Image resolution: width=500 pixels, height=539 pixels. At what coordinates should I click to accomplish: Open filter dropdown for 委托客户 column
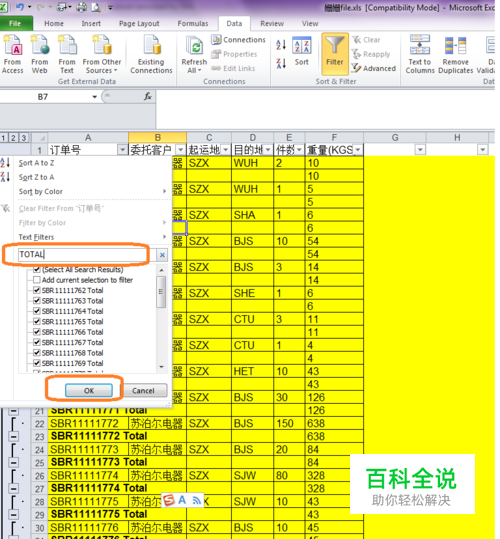coord(180,150)
